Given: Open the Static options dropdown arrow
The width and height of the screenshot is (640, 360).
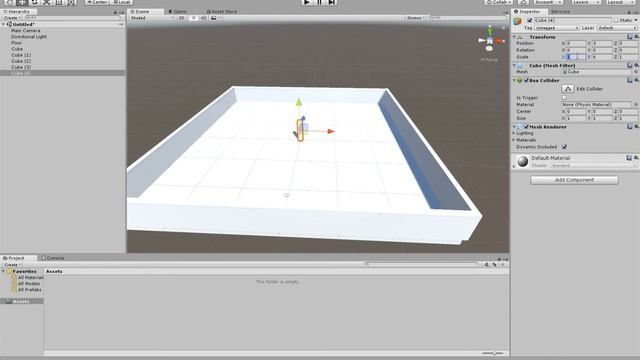Looking at the screenshot, I should 636,20.
